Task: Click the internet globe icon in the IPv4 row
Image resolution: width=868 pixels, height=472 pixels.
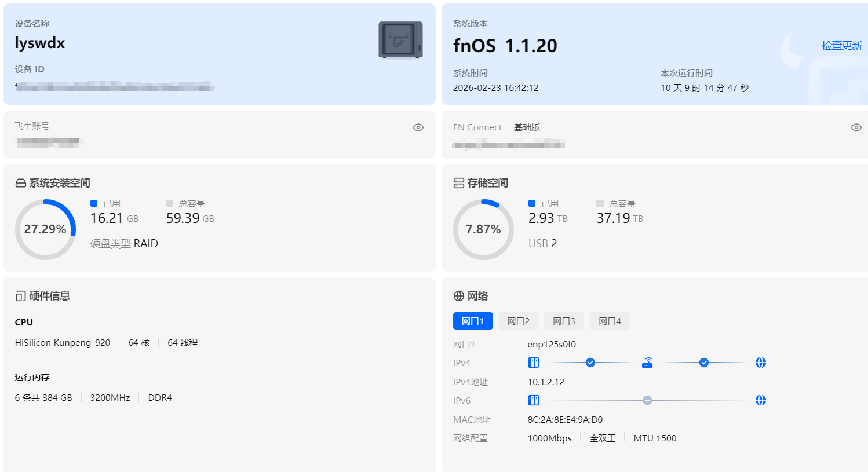Action: 761,363
